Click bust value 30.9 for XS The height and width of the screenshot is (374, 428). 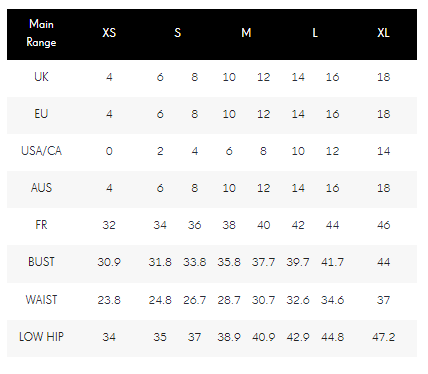click(x=109, y=262)
